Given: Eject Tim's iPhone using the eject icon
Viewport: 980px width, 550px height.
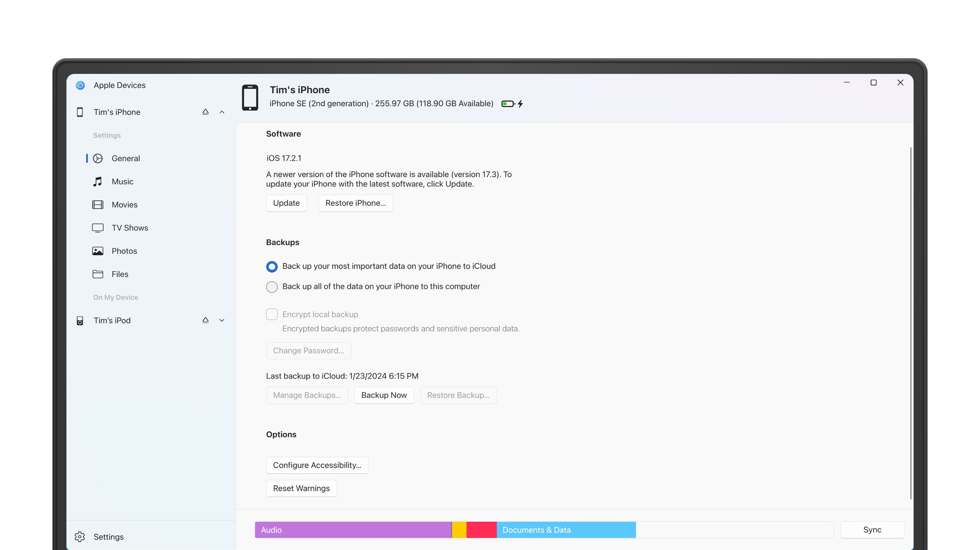Looking at the screenshot, I should [205, 112].
